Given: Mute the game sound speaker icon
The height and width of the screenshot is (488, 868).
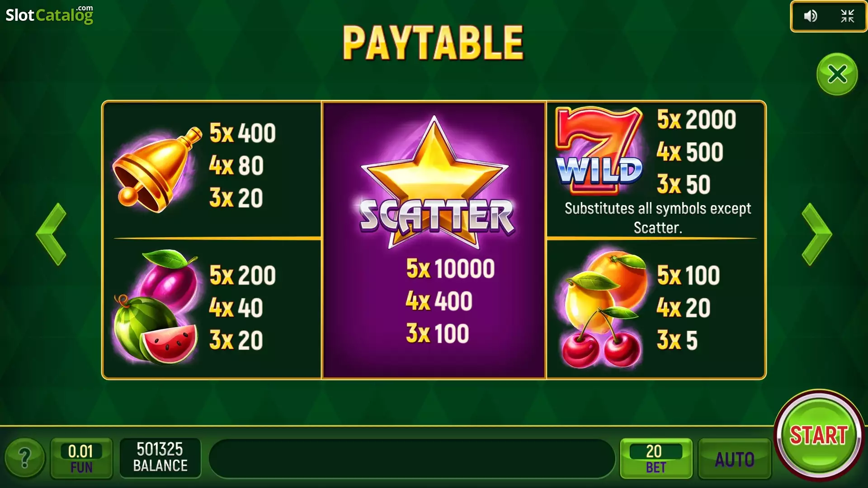Looking at the screenshot, I should pyautogui.click(x=810, y=16).
